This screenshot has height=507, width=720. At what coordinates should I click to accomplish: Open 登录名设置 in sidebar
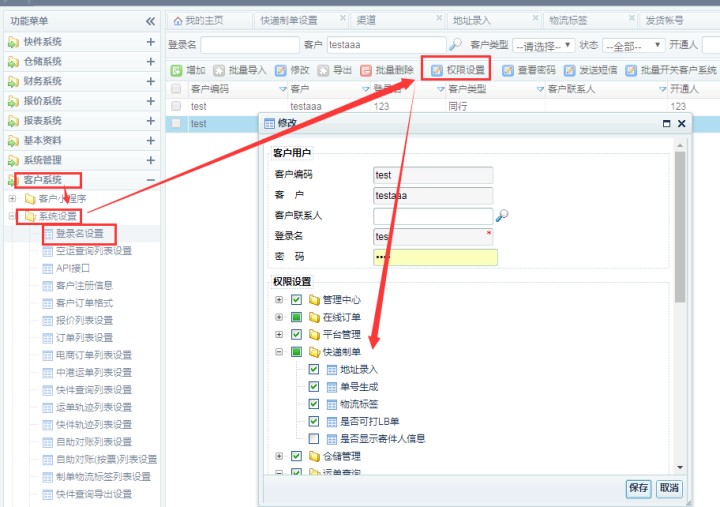tap(79, 234)
